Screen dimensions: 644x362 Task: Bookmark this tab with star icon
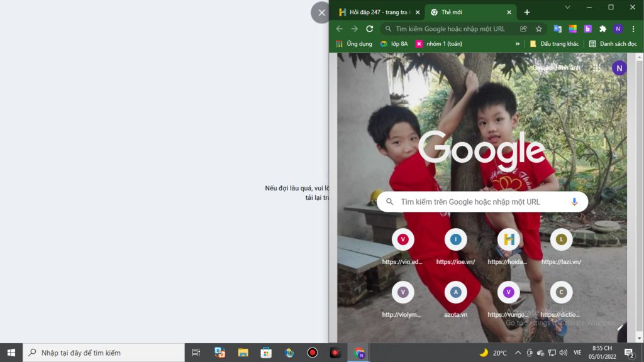[x=538, y=29]
